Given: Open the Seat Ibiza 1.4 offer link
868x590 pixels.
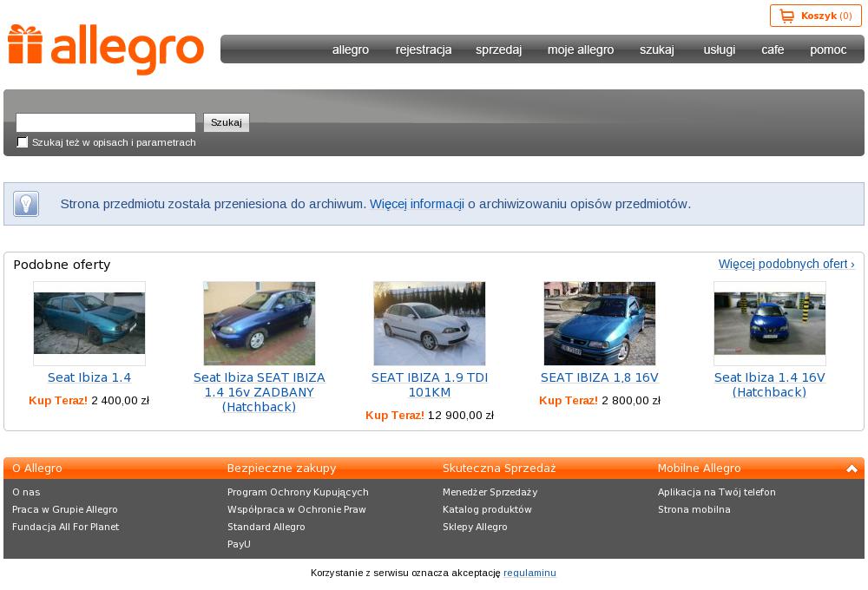Looking at the screenshot, I should click(89, 377).
